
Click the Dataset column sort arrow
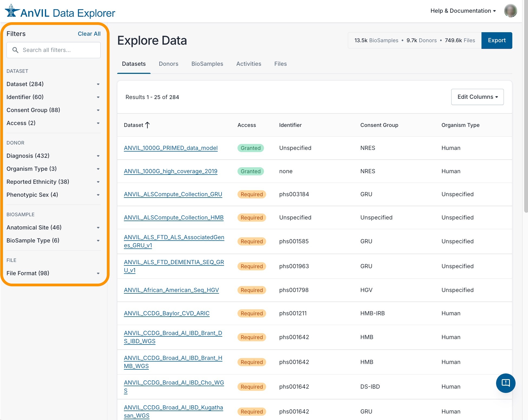(147, 125)
